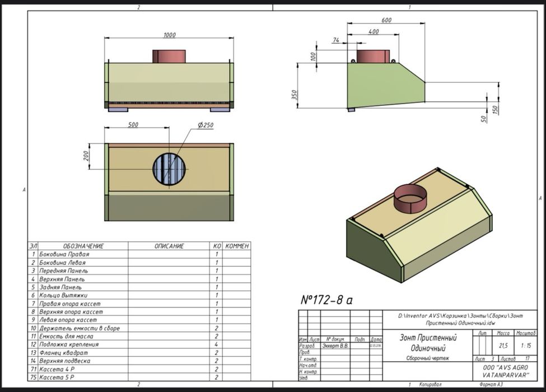Select the Ø250 diameter callout
This screenshot has height=392, width=546.
point(206,125)
